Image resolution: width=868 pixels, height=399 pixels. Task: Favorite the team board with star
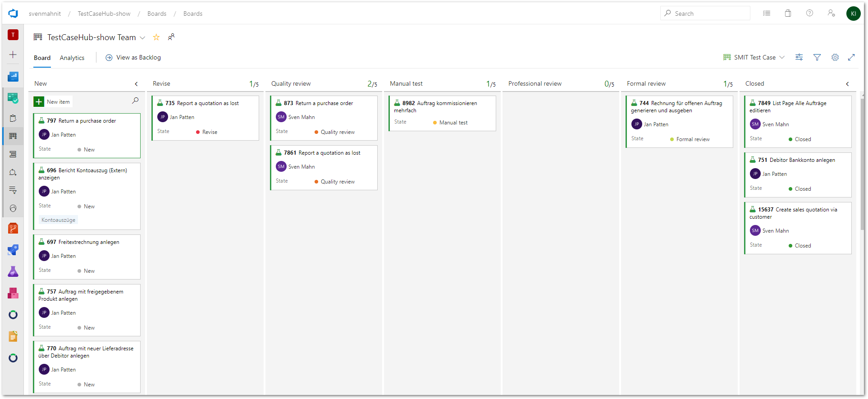tap(156, 37)
